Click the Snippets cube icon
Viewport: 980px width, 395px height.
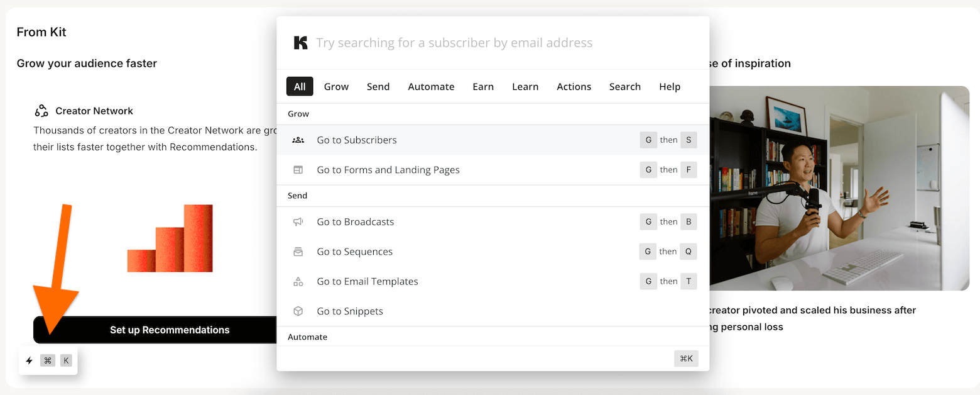tap(298, 311)
